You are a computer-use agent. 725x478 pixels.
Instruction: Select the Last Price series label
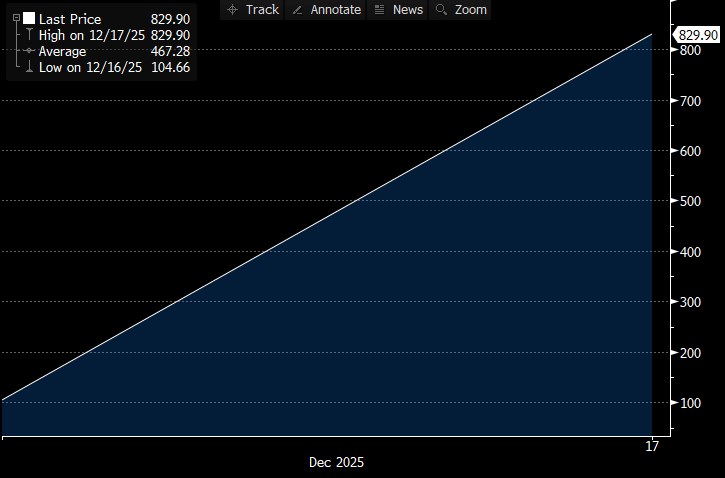tap(70, 19)
